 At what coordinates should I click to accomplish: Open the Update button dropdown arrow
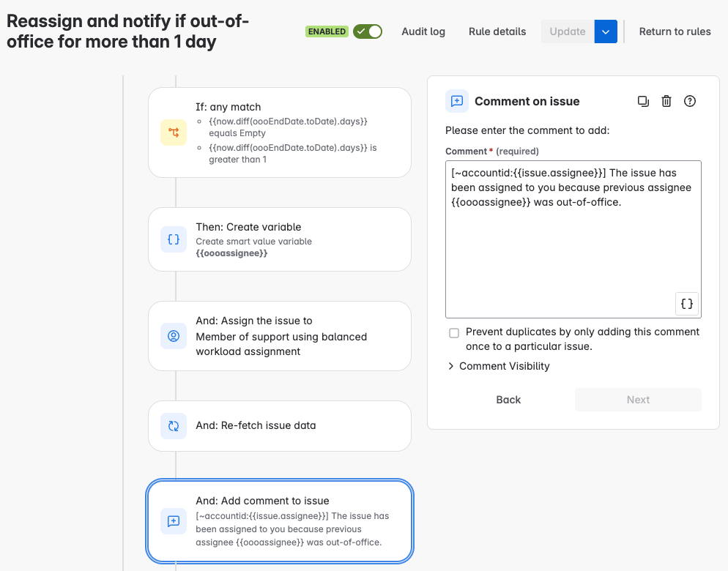click(x=606, y=31)
